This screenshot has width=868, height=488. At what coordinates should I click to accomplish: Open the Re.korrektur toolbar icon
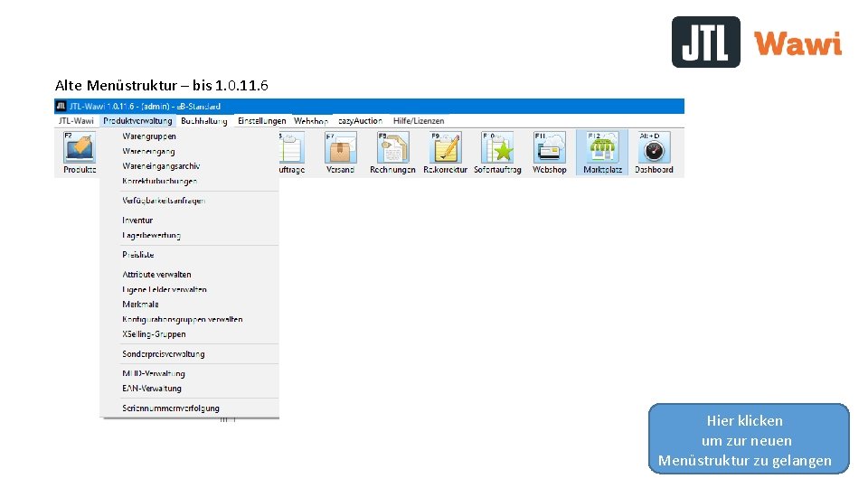pyautogui.click(x=445, y=154)
